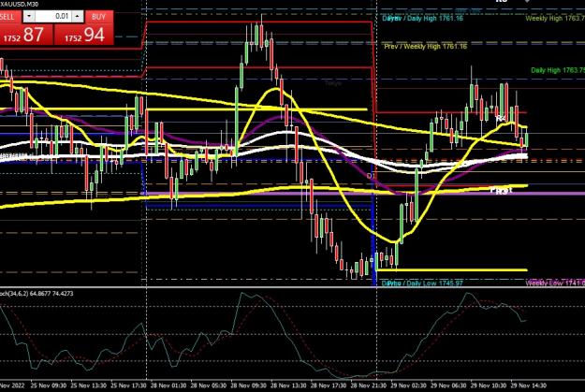Select the purple Weekly Low label
The height and width of the screenshot is (392, 585).
[x=555, y=283]
